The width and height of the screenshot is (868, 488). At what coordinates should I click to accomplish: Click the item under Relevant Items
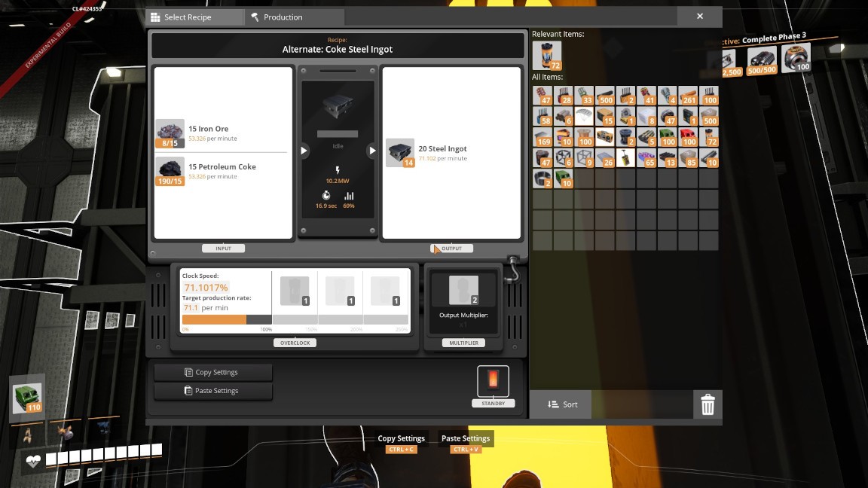click(x=546, y=56)
